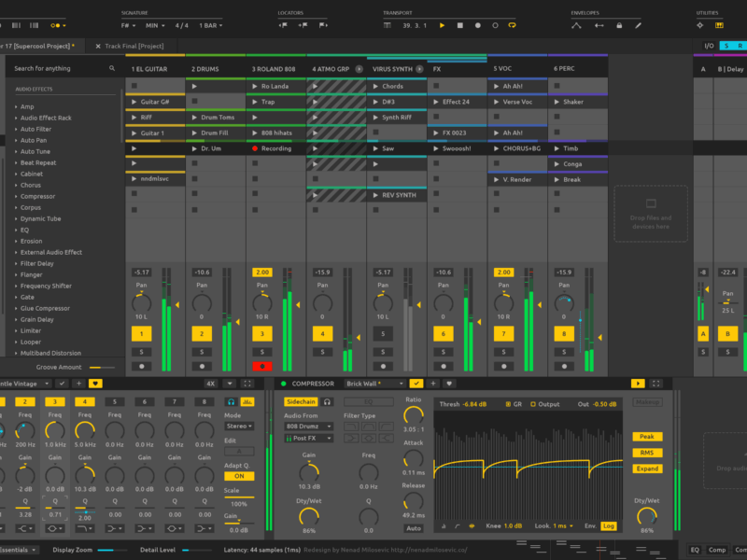Open the 808 Drumz audio source dropdown
Screen dimensions: 747x560
point(309,427)
